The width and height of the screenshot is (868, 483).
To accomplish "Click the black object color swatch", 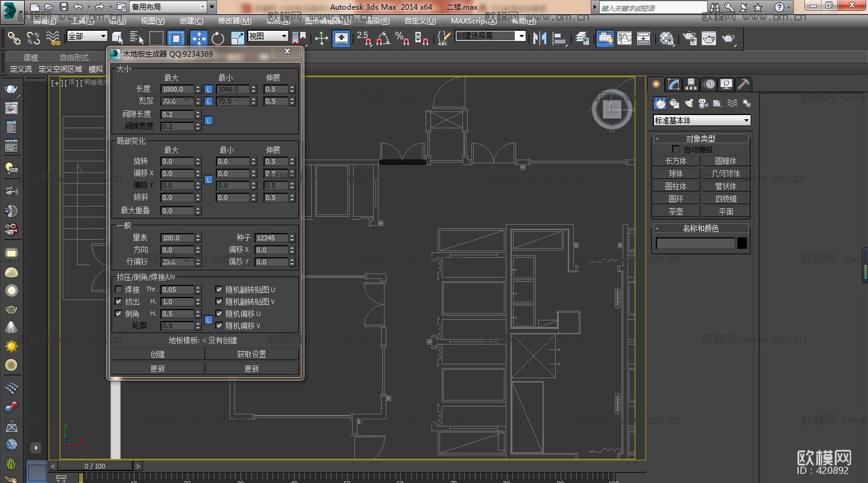I will click(x=742, y=243).
